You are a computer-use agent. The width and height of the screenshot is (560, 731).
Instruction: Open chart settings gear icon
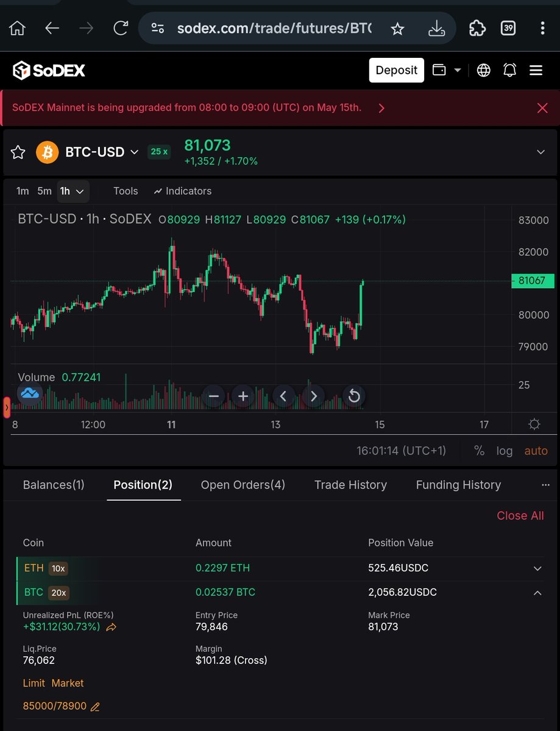tap(534, 425)
